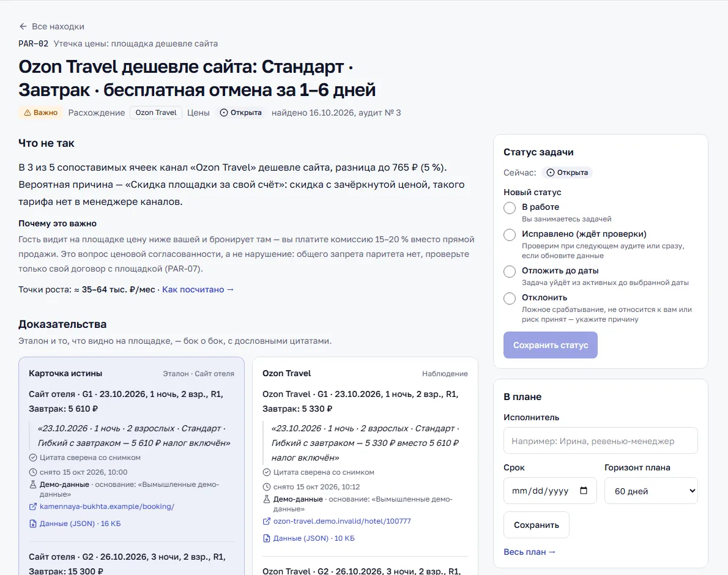Click the external link icon next to kamennaya-bukhta
Image resolution: width=728 pixels, height=575 pixels.
[33, 506]
